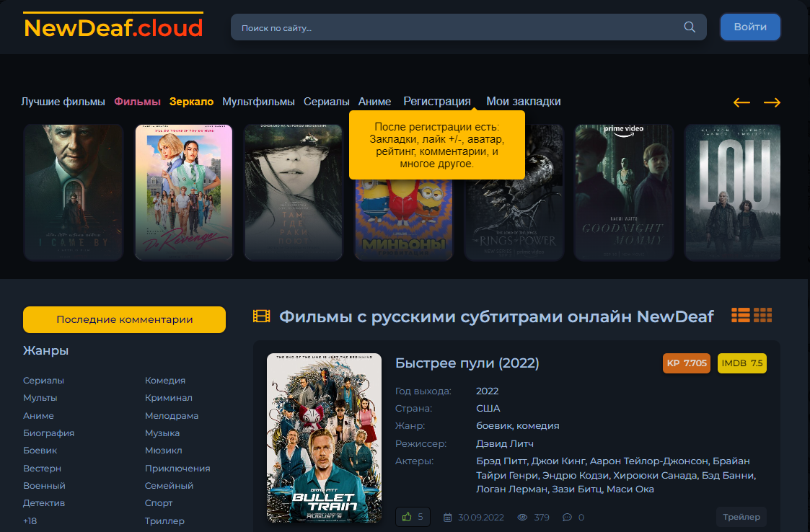Switch to list view layout icon
This screenshot has width=810, height=532.
[x=740, y=315]
